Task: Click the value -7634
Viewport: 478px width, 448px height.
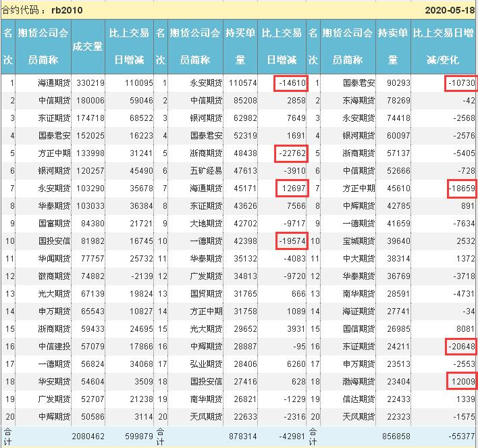Action: (464, 224)
